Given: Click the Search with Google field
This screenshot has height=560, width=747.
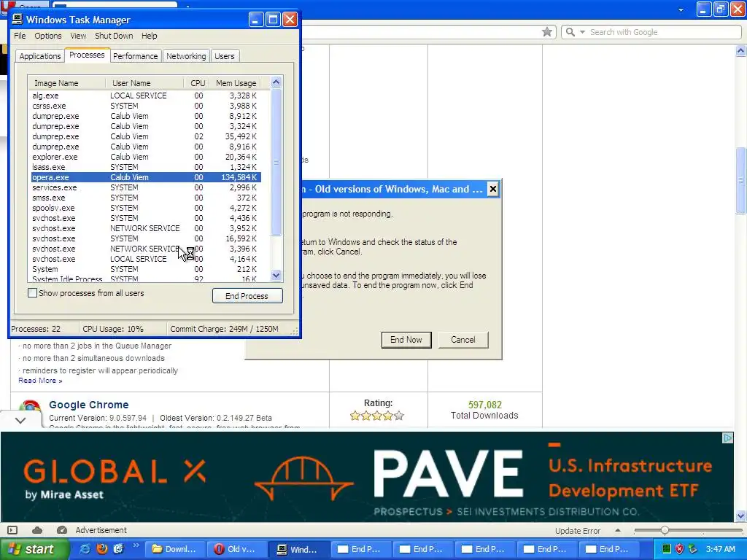Looking at the screenshot, I should point(664,32).
